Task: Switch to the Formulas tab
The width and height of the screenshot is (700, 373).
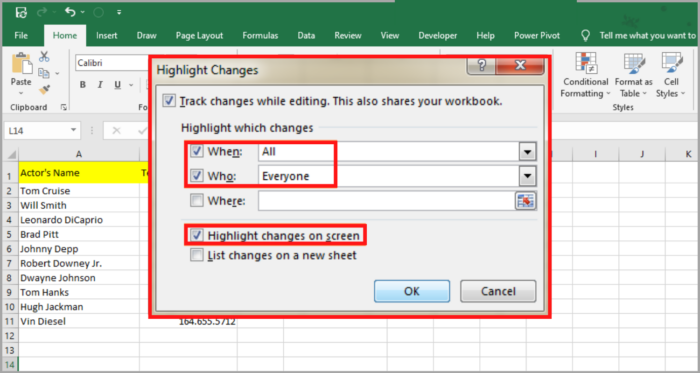Action: tap(260, 36)
